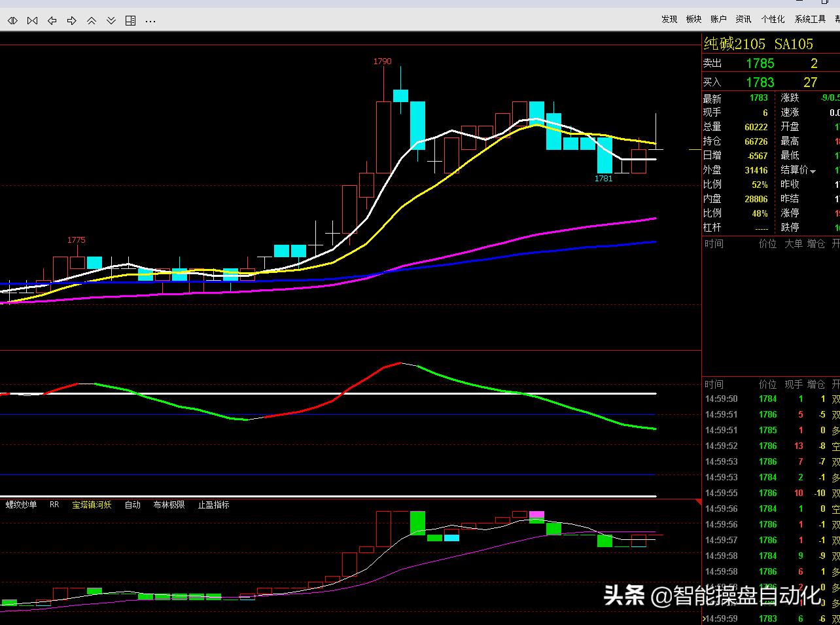The height and width of the screenshot is (625, 840).
Task: Open the 个性化 menu
Action: click(772, 19)
